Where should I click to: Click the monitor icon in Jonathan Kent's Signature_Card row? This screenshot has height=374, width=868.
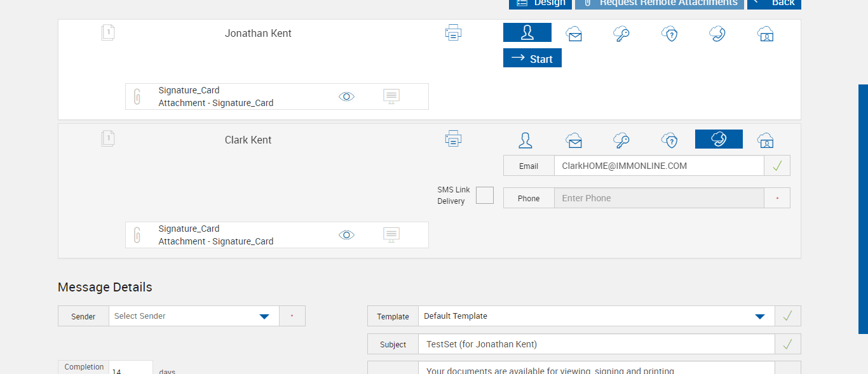391,97
